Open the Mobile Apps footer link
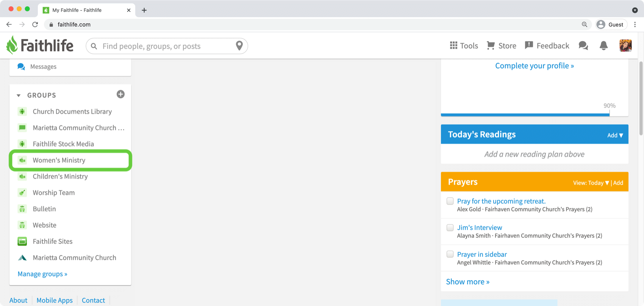 pyautogui.click(x=55, y=300)
